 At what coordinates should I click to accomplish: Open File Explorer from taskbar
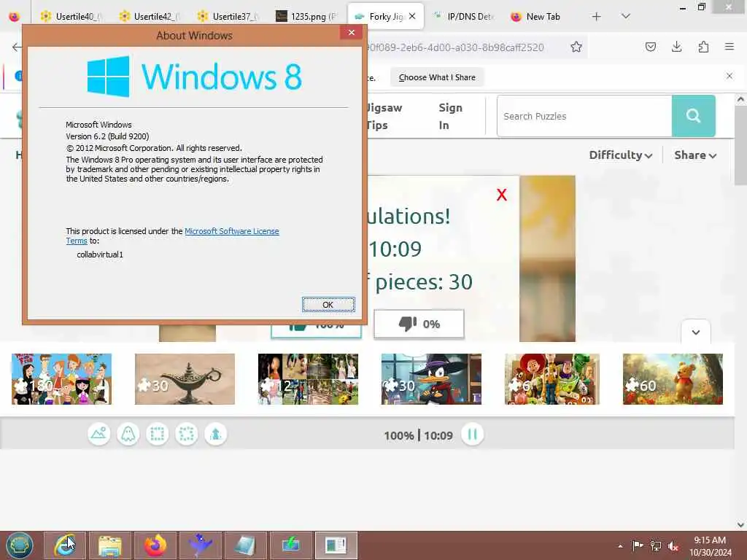tap(110, 545)
